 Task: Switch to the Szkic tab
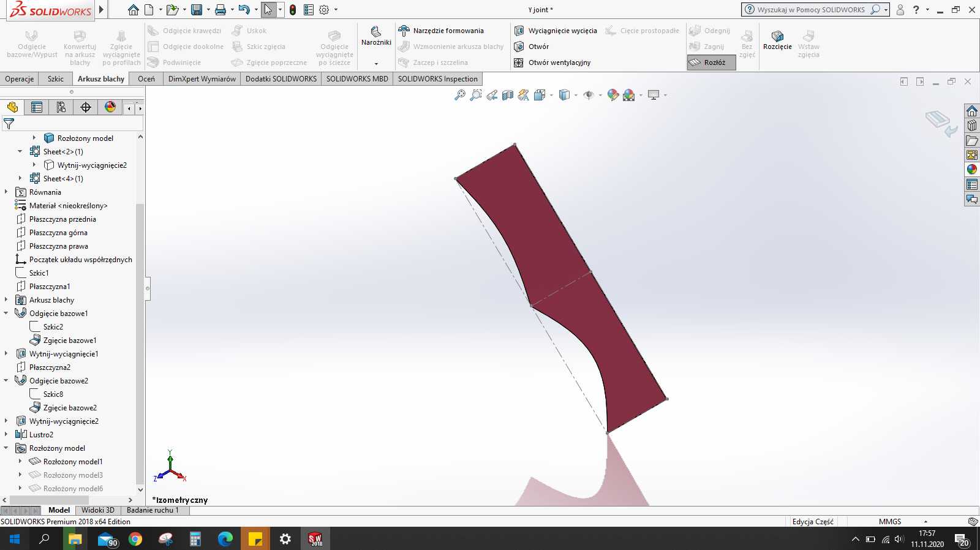pos(56,79)
